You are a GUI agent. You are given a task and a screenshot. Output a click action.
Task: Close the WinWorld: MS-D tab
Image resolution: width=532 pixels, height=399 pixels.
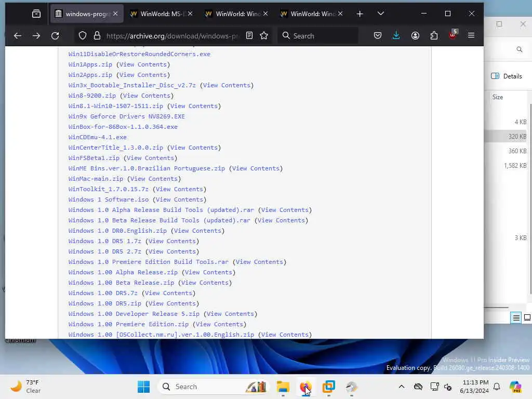[x=190, y=14]
